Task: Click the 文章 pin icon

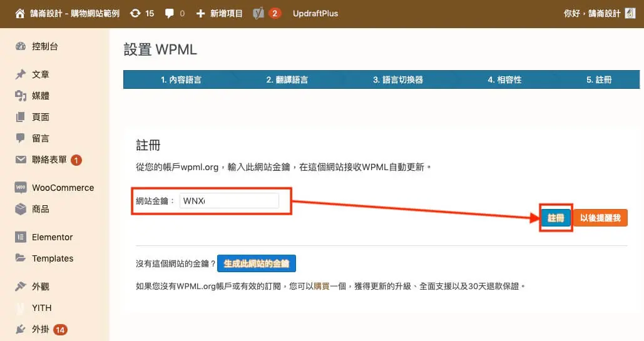Action: pos(21,74)
